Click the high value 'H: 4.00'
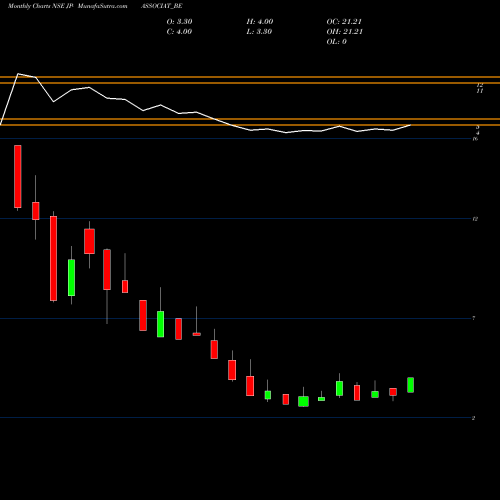Screen dimensions: 500x500 260,22
